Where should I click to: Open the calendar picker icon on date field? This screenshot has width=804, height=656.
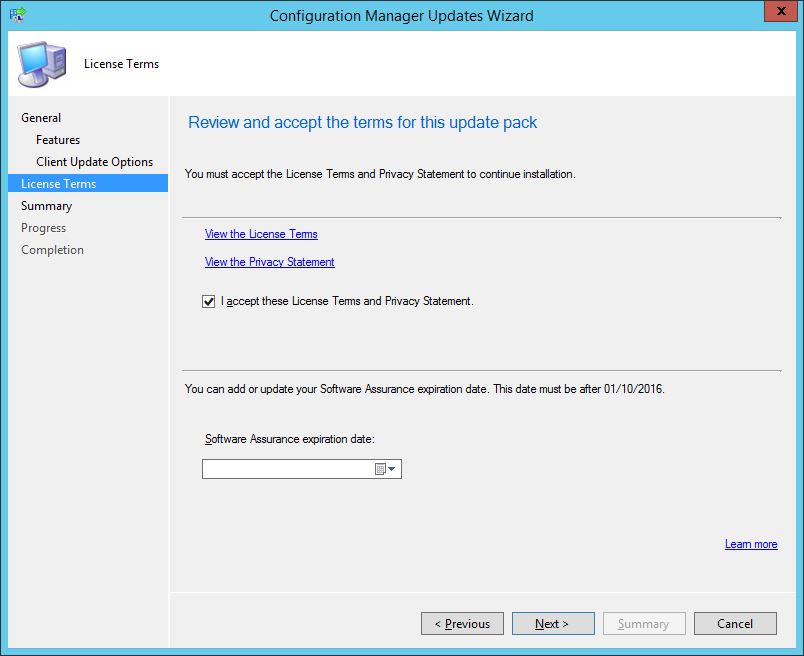click(x=380, y=468)
